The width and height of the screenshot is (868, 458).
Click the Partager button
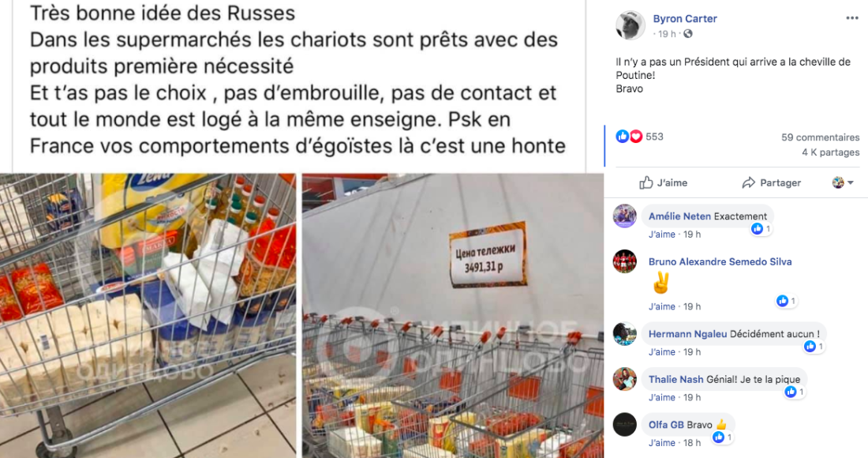tap(772, 182)
